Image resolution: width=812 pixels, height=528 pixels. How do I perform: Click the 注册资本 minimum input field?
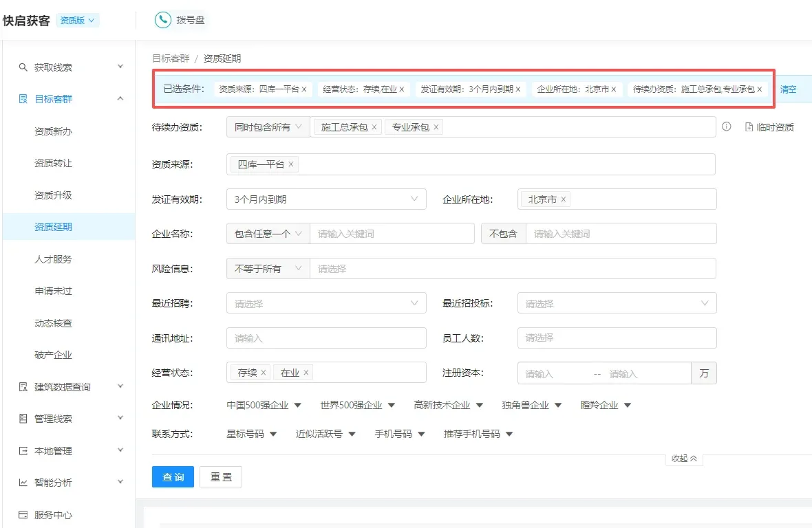[554, 373]
